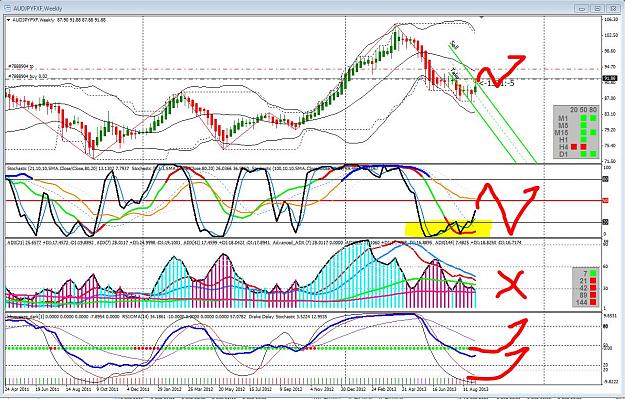625x399 pixels.
Task: Click the 24 Apr 2011 date on the time axis
Action: (x=17, y=389)
